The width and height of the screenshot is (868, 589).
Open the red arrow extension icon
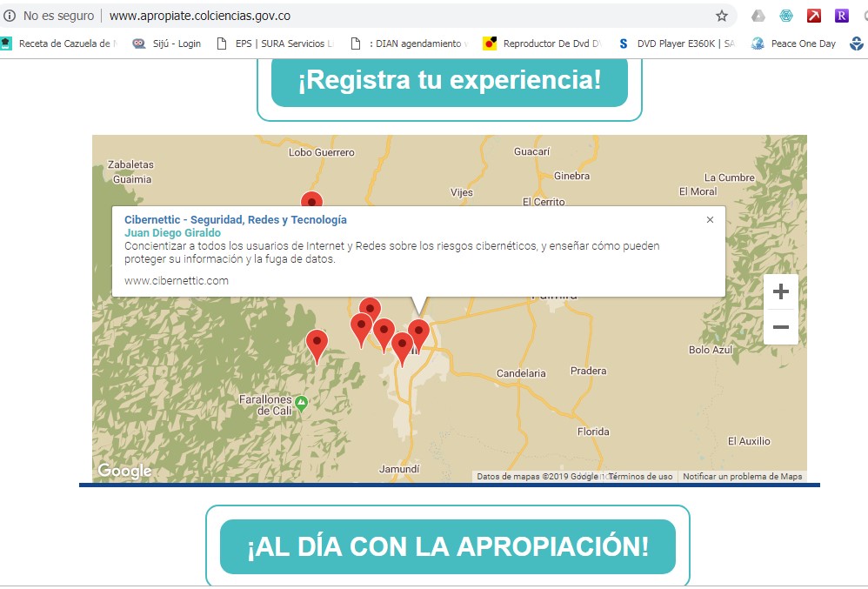(x=814, y=16)
